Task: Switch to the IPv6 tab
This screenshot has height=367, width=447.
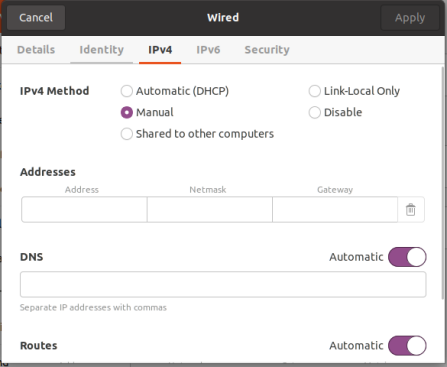Action: 208,50
